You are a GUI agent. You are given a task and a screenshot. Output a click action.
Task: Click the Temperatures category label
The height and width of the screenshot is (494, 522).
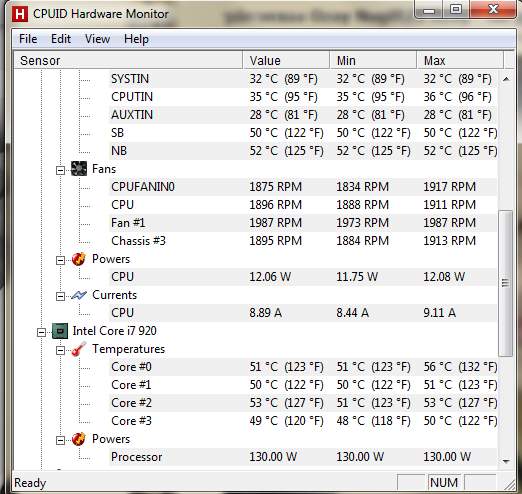pyautogui.click(x=128, y=349)
